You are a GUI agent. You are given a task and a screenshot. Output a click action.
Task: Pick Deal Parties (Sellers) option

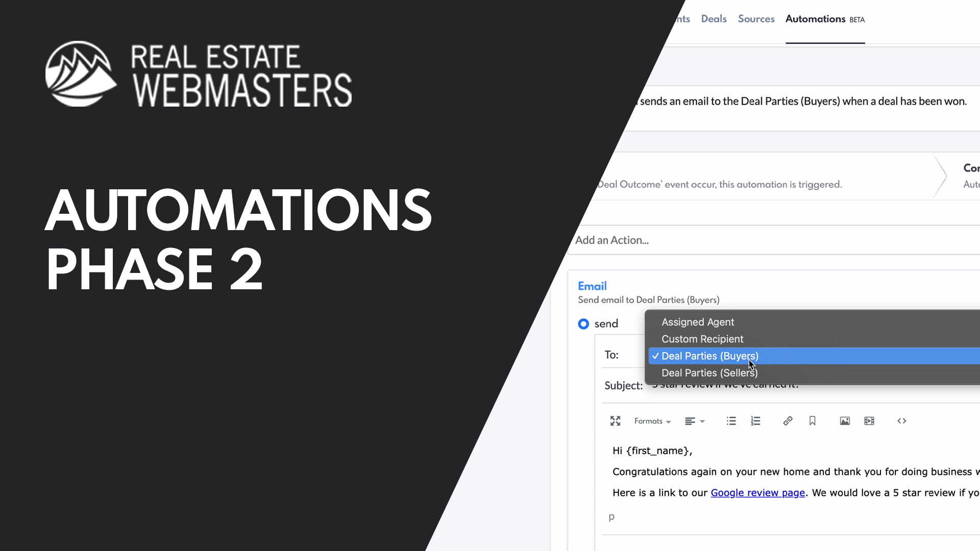pyautogui.click(x=709, y=373)
